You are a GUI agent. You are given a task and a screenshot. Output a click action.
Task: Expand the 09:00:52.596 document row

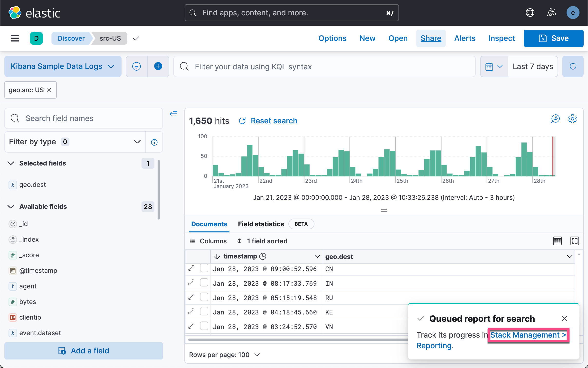click(191, 268)
